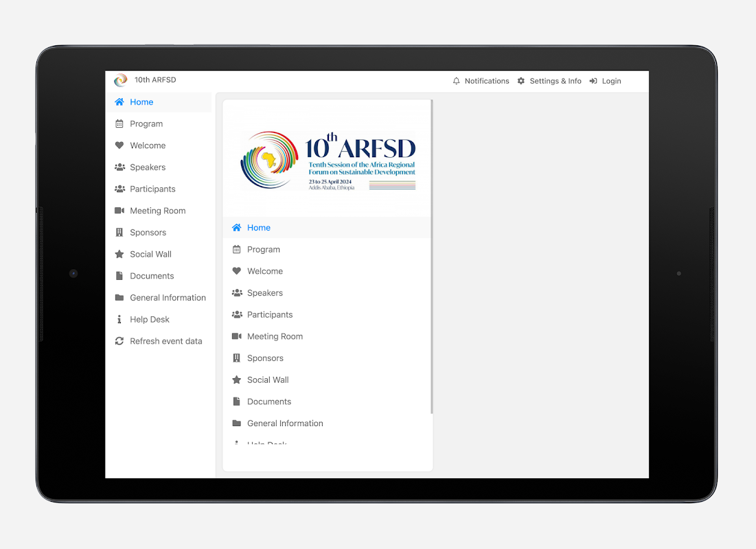Click Refresh event data label in sidebar
This screenshot has width=756, height=549.
(166, 341)
